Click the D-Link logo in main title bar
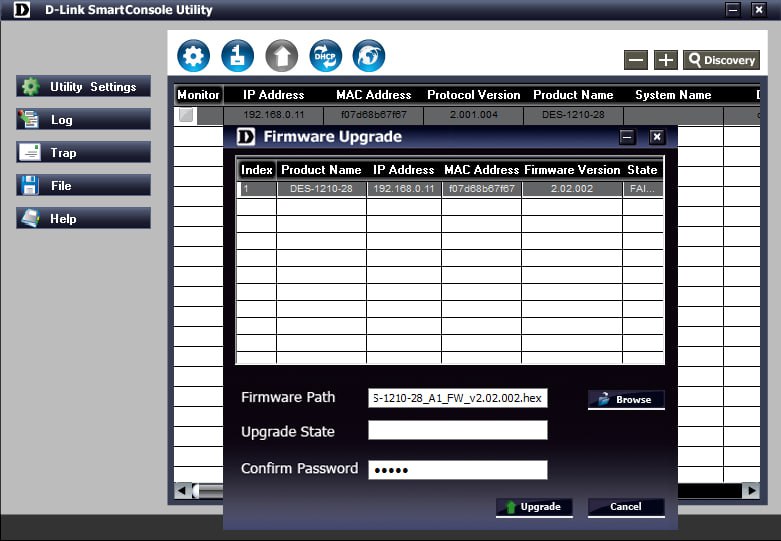The height and width of the screenshot is (541, 781). (22, 9)
